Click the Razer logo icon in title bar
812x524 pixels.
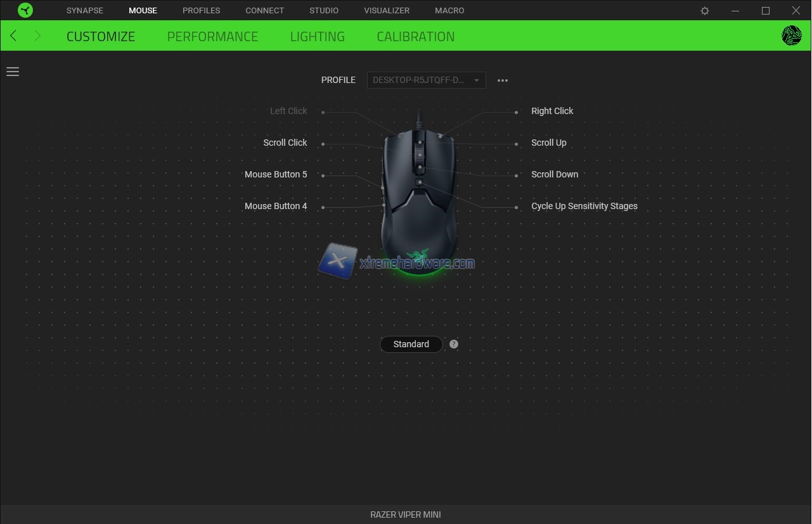coord(25,10)
